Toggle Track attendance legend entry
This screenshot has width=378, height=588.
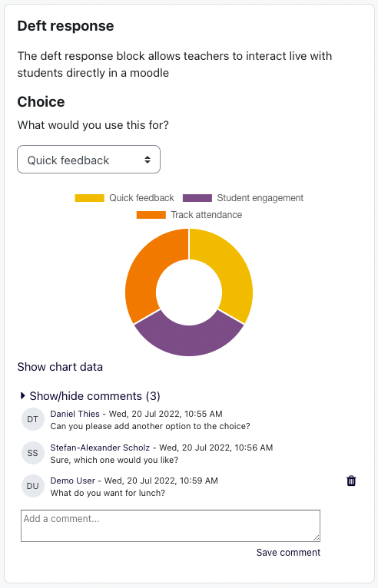pos(189,215)
